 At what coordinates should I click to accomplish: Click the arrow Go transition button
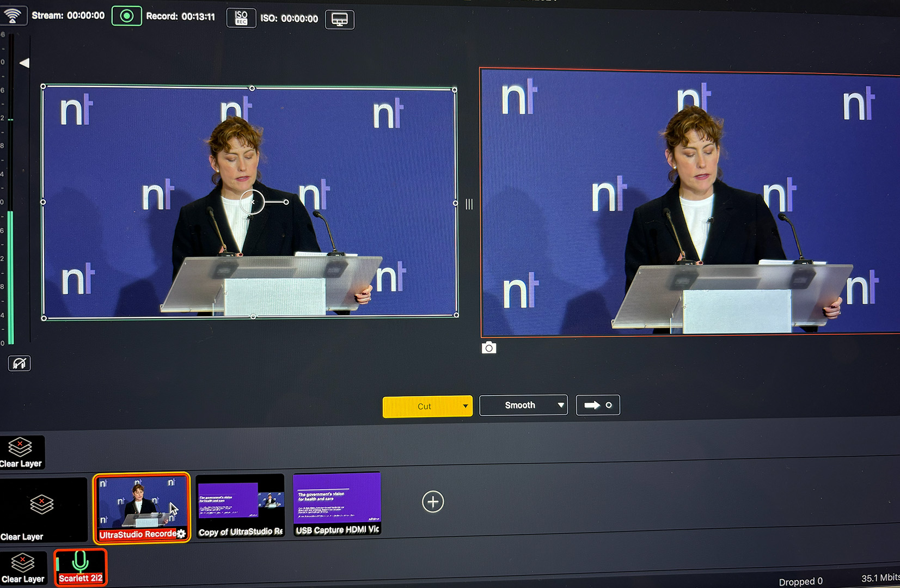[x=598, y=405]
